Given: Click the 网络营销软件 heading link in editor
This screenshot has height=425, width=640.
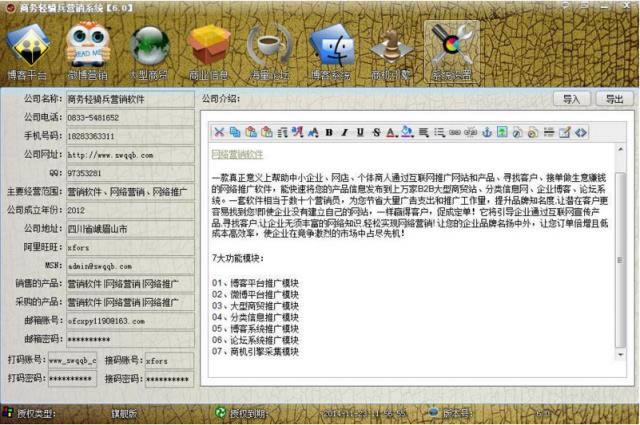Looking at the screenshot, I should tap(238, 154).
